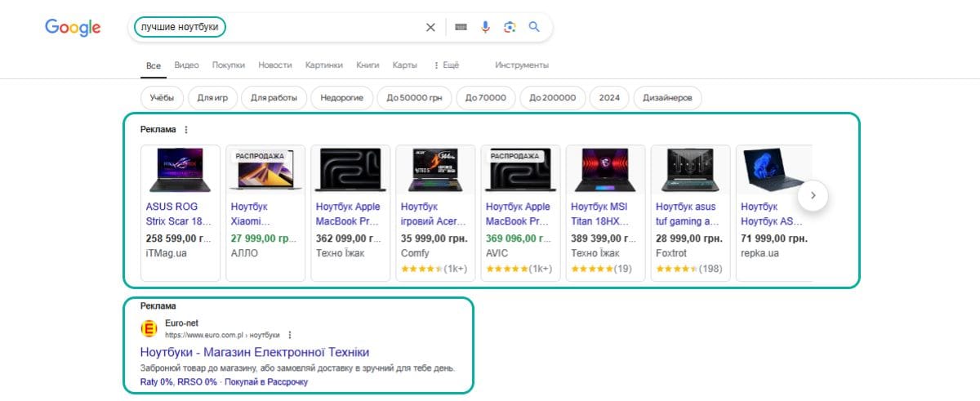Open Google Lens image search icon
Viewport: 980px width, 401px height.
point(510,27)
